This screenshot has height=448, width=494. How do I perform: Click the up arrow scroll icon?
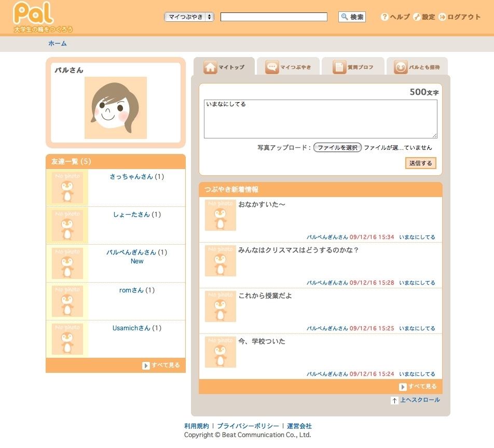[x=395, y=400]
